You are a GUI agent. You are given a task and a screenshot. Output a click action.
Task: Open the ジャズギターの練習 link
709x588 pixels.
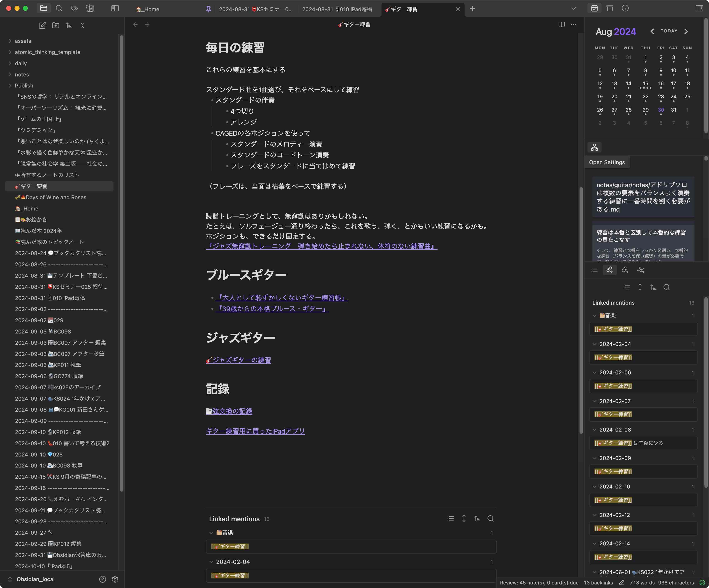[x=238, y=360]
